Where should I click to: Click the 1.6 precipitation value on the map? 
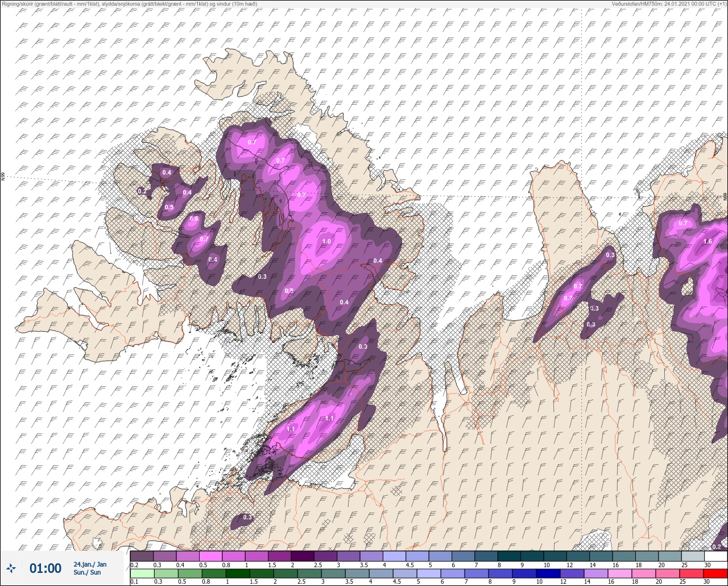(708, 241)
